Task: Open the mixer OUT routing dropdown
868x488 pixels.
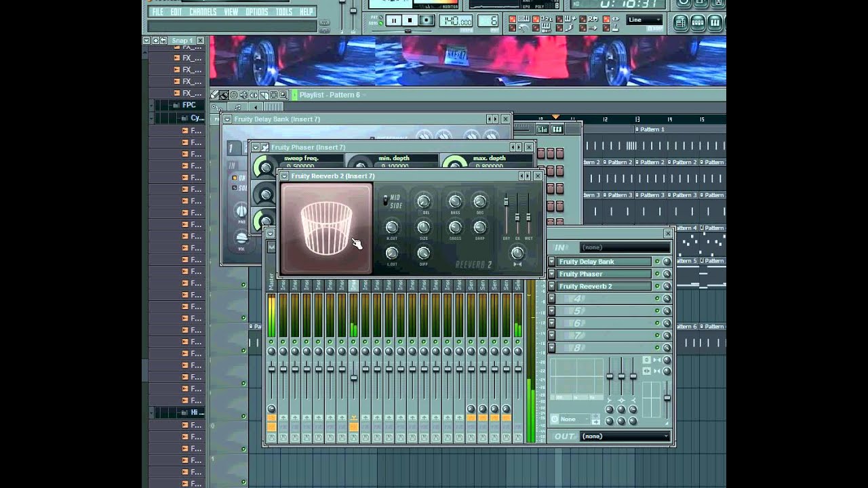Action: [x=625, y=436]
